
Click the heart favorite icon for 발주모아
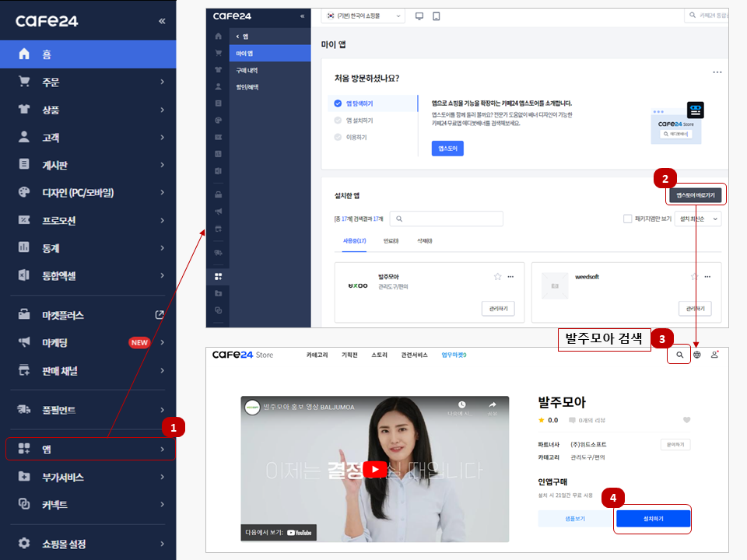(x=686, y=420)
